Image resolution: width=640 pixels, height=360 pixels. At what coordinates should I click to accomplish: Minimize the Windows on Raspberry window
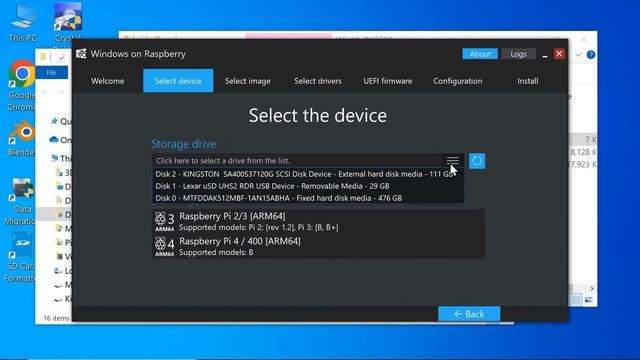tap(545, 54)
